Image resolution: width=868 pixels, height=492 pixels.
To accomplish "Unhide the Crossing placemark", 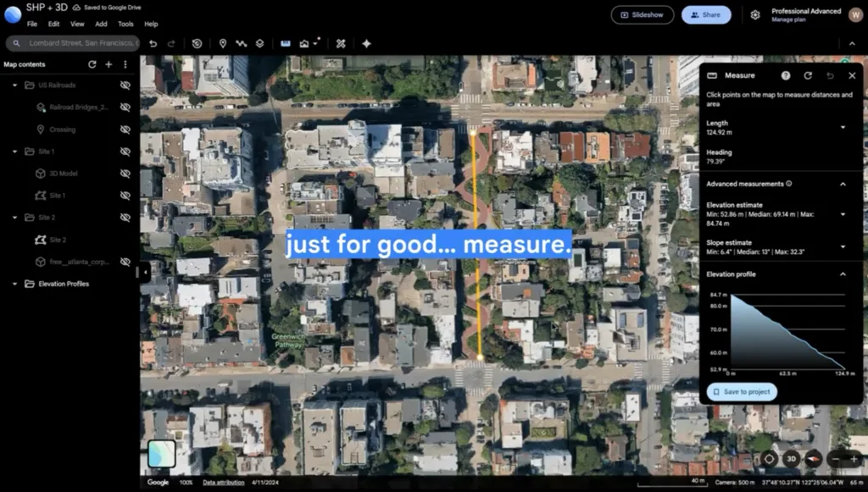I will 125,130.
